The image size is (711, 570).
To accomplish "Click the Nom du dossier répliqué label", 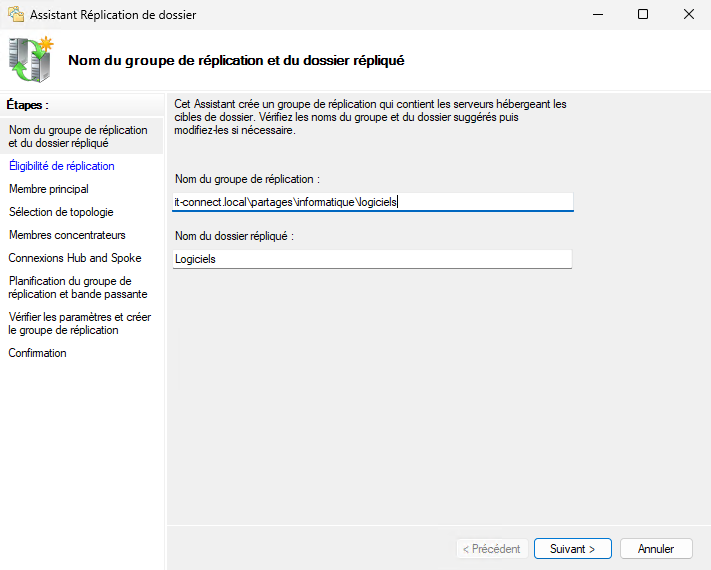I will click(x=234, y=236).
